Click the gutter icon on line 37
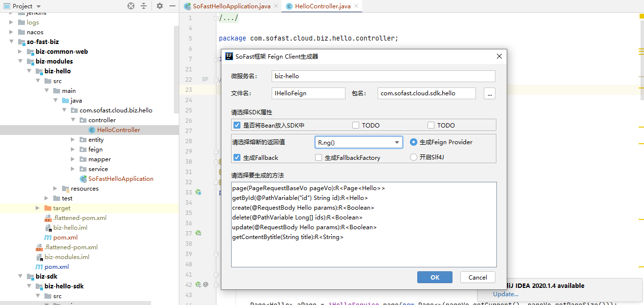The image size is (644, 305). pos(199,234)
